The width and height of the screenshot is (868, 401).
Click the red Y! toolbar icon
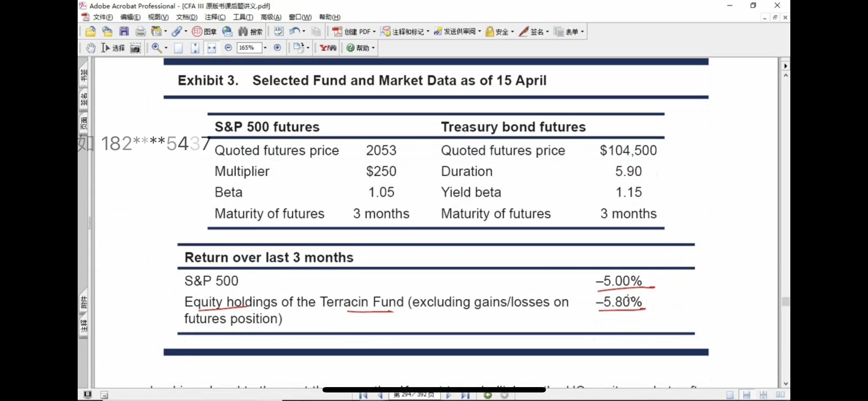328,48
